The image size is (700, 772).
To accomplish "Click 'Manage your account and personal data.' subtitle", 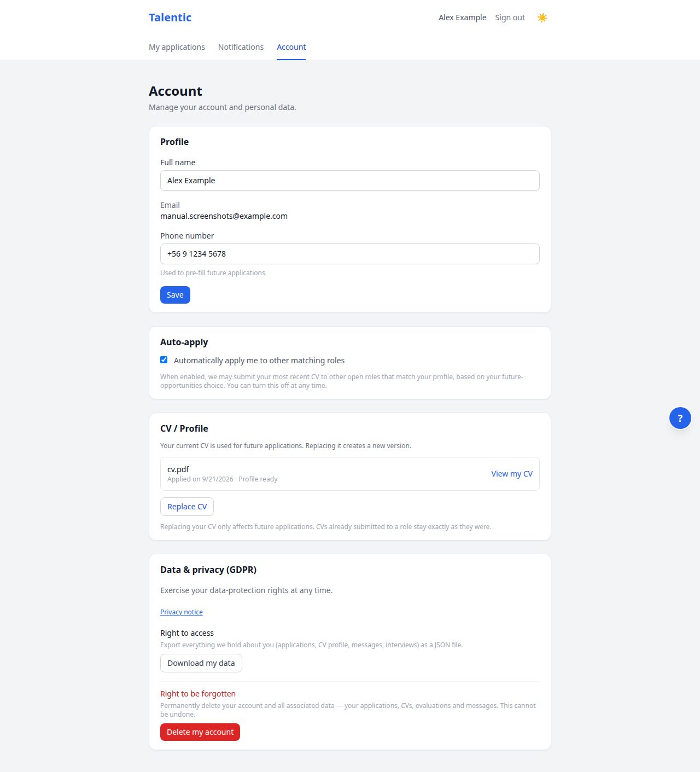I will tap(223, 107).
